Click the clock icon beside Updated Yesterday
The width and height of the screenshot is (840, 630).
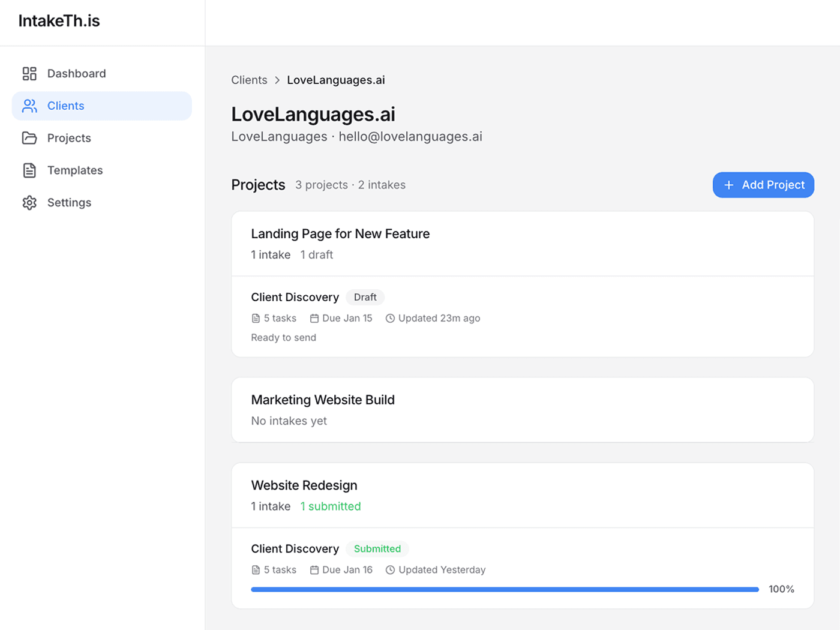(389, 570)
